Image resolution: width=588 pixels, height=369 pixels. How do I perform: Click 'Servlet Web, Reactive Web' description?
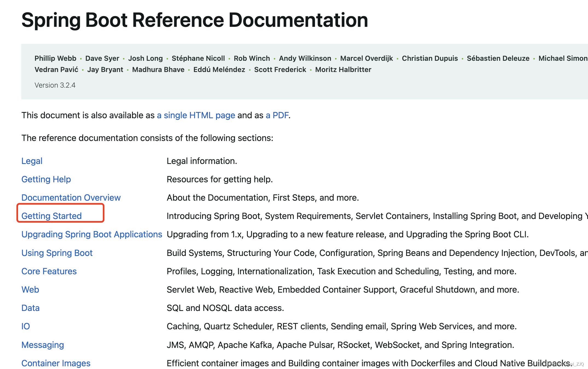(x=343, y=290)
